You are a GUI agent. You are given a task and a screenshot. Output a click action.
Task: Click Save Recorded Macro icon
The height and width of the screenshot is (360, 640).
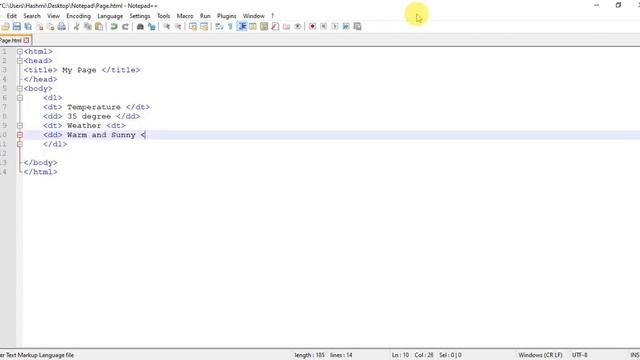[x=357, y=27]
